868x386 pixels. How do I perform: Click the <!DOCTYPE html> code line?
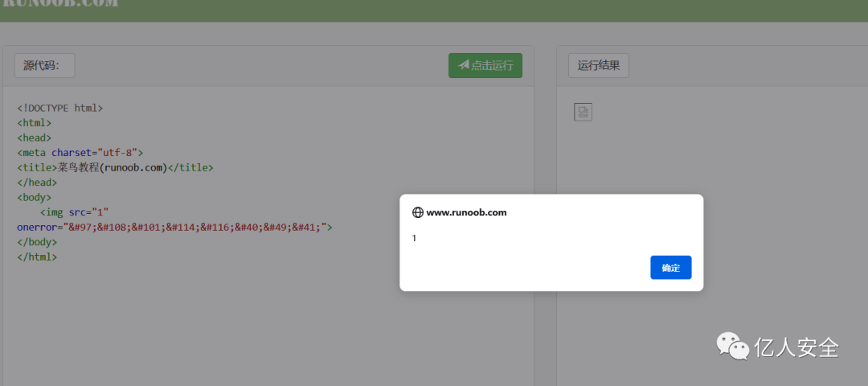(x=59, y=108)
